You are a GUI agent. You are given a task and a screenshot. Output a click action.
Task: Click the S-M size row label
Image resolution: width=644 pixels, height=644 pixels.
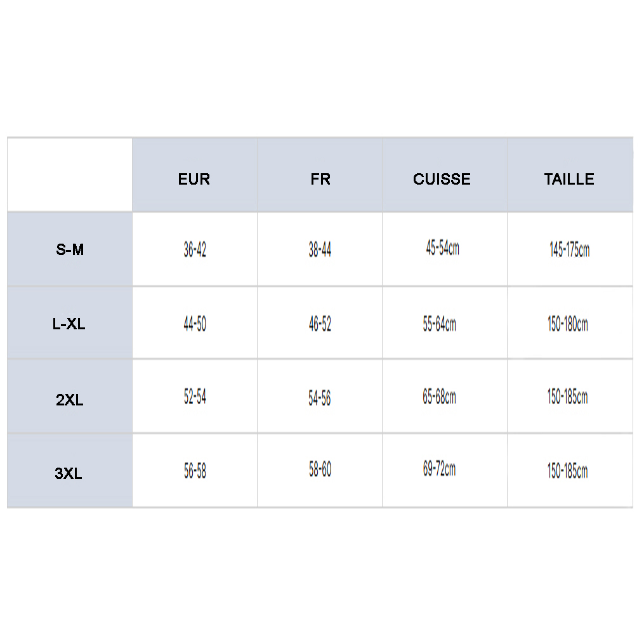(70, 250)
